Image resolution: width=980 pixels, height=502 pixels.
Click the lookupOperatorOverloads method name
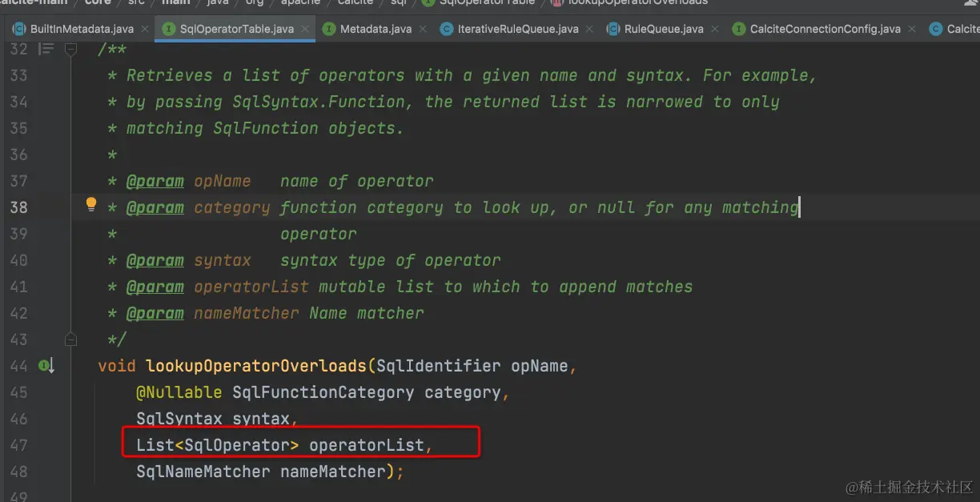[x=256, y=366]
